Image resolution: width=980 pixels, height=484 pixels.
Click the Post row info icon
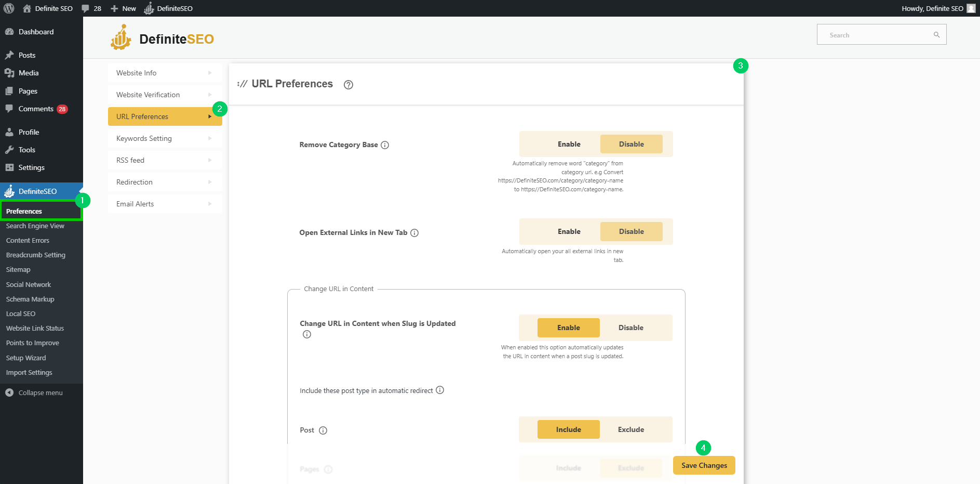tap(323, 430)
